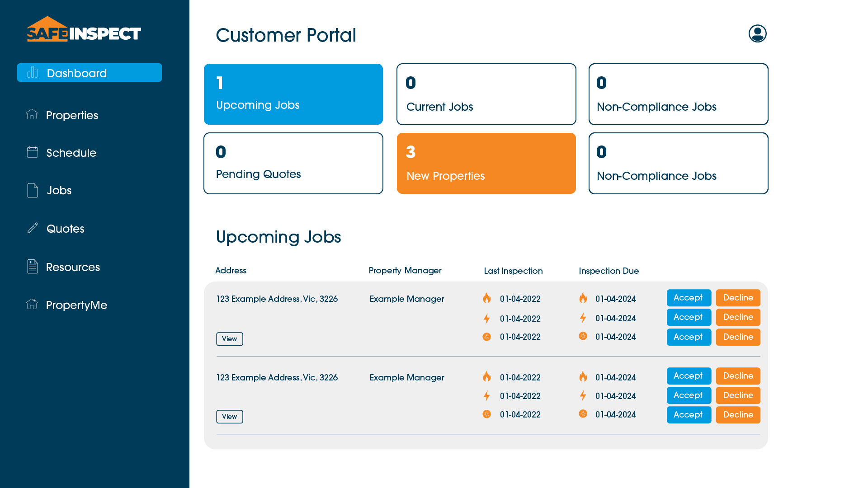Click the PropertyMe house icon
Viewport: 868px width, 488px height.
point(32,304)
